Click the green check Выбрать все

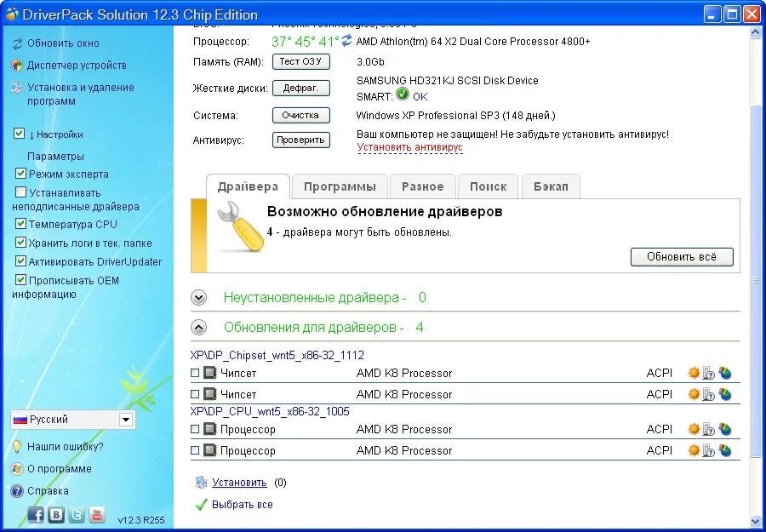click(201, 505)
